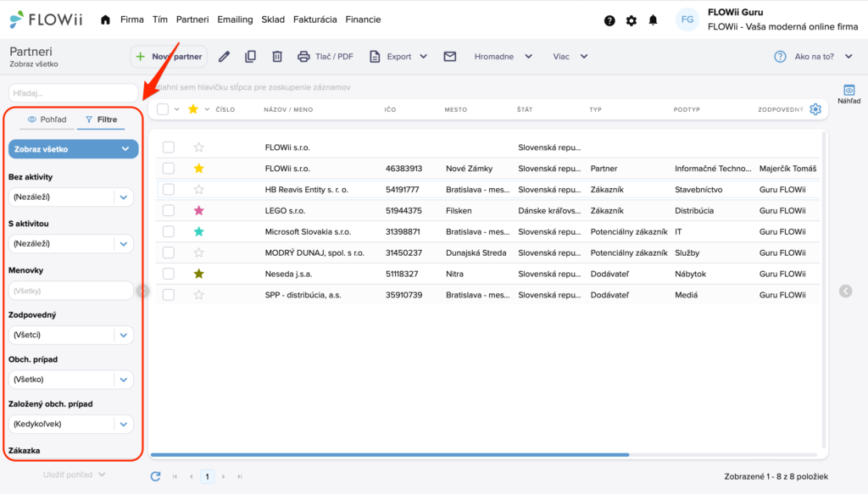Click the Menovky tag input field
Screen dimensions: 868x494
pos(71,291)
